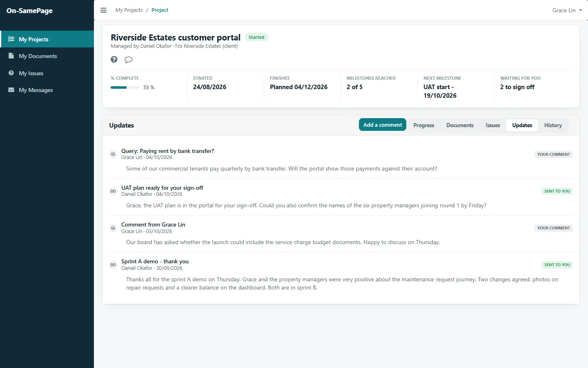Click the GL avatar beside Comment from Grace Lin
588x368 pixels.
point(114,228)
